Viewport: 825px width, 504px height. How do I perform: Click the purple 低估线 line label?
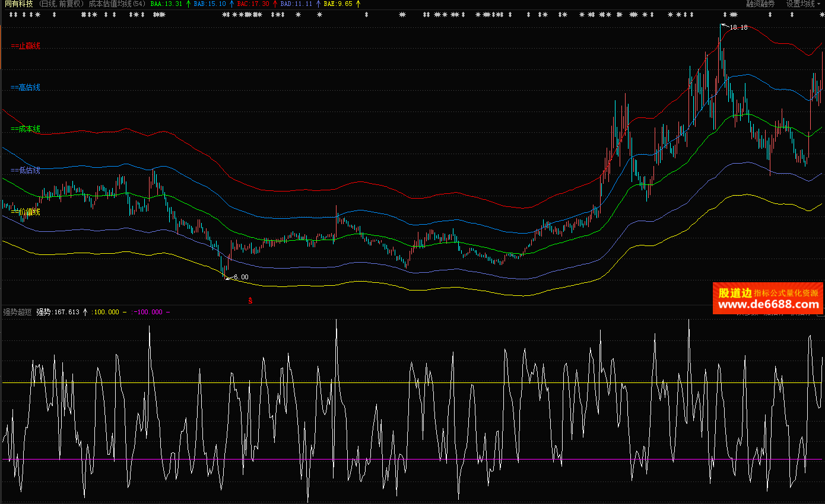(x=26, y=170)
